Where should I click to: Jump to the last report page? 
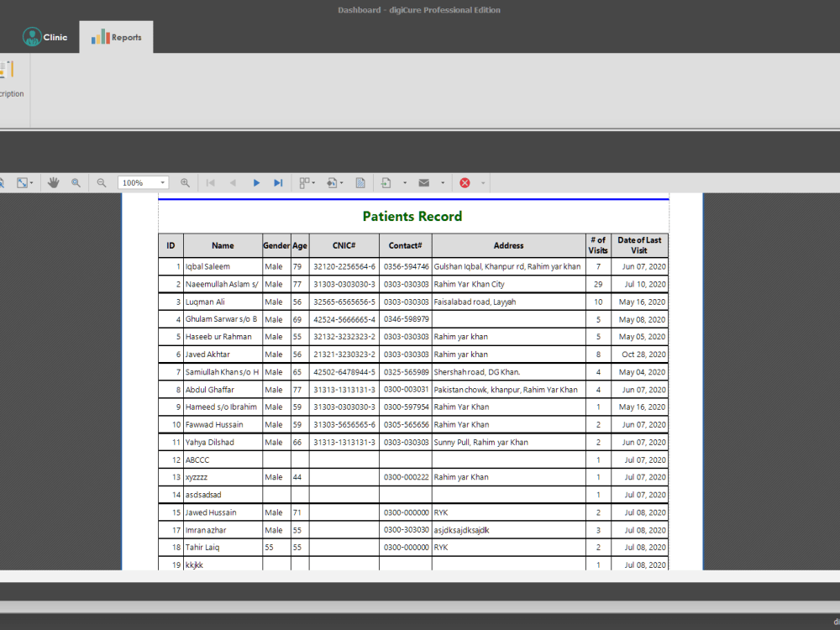click(278, 182)
